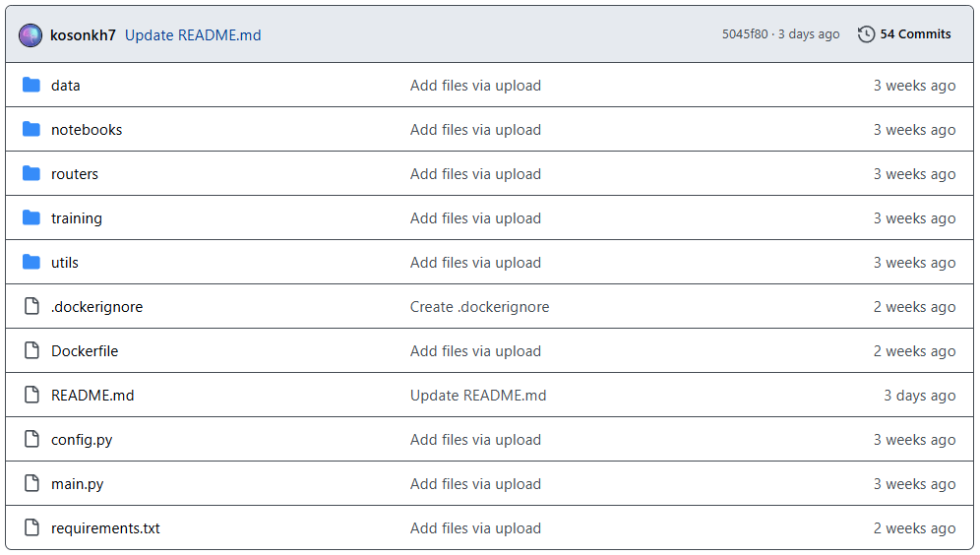Open the data folder
The image size is (980, 555).
[x=66, y=86]
